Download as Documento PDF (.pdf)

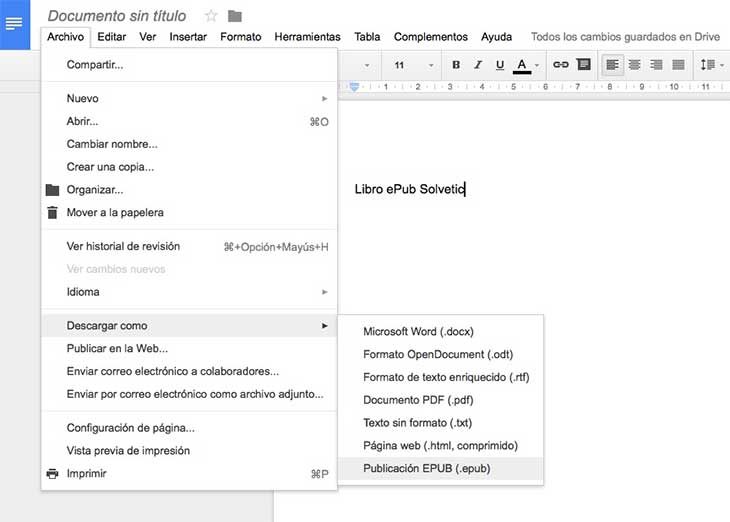pyautogui.click(x=440, y=400)
